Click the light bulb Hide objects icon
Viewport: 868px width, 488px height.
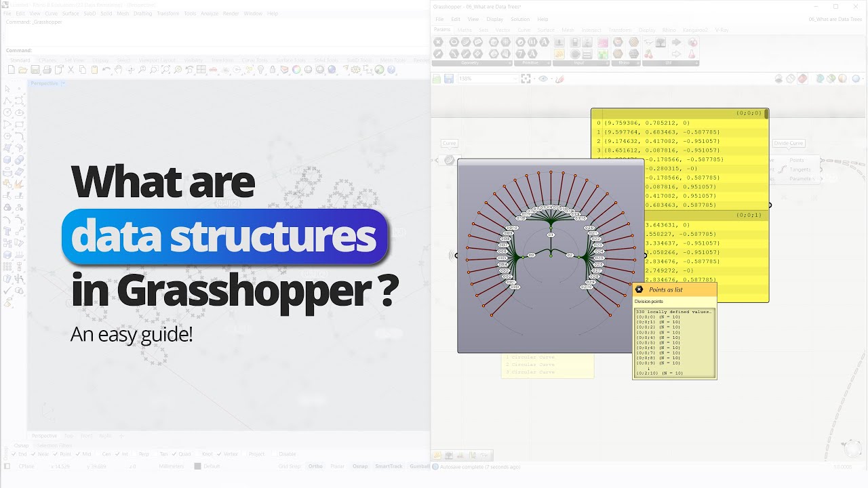[260, 69]
